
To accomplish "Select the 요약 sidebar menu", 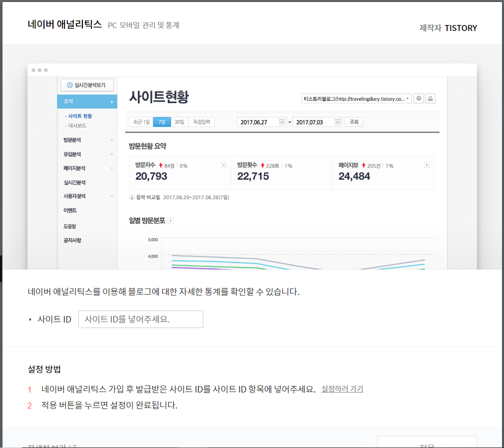I will (x=87, y=101).
